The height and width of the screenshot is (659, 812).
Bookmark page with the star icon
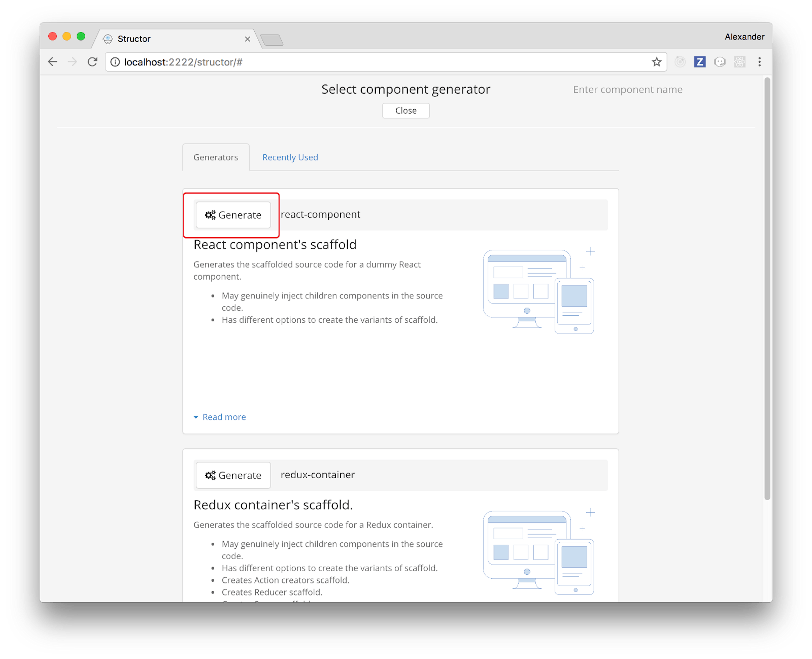[656, 62]
